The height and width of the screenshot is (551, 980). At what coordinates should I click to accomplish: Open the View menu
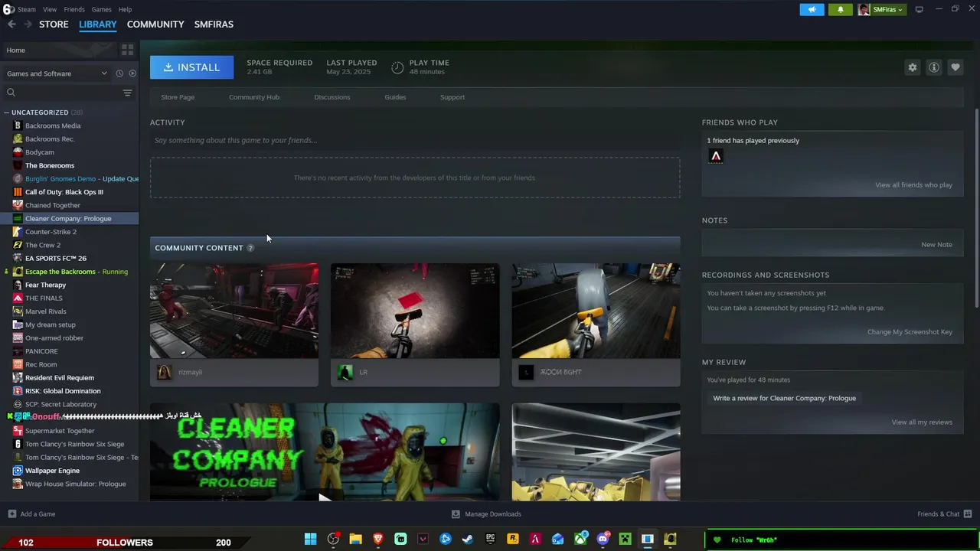pyautogui.click(x=50, y=9)
